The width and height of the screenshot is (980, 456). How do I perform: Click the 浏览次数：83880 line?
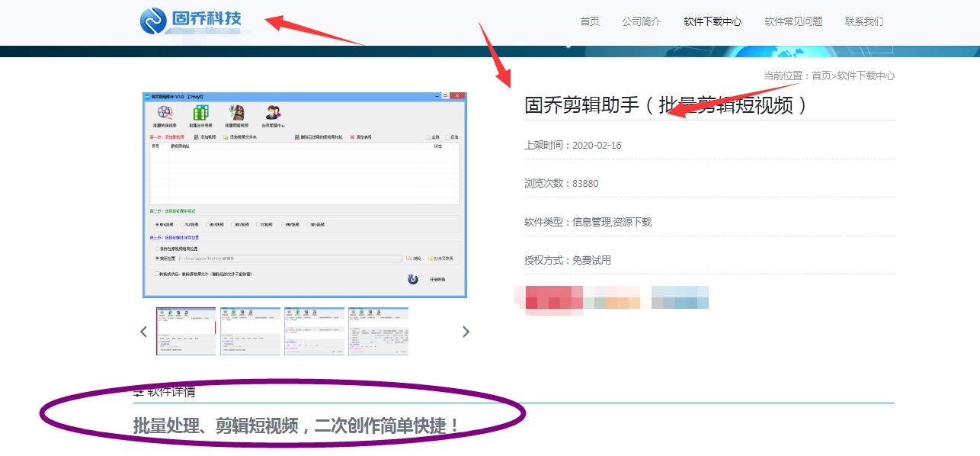(562, 183)
